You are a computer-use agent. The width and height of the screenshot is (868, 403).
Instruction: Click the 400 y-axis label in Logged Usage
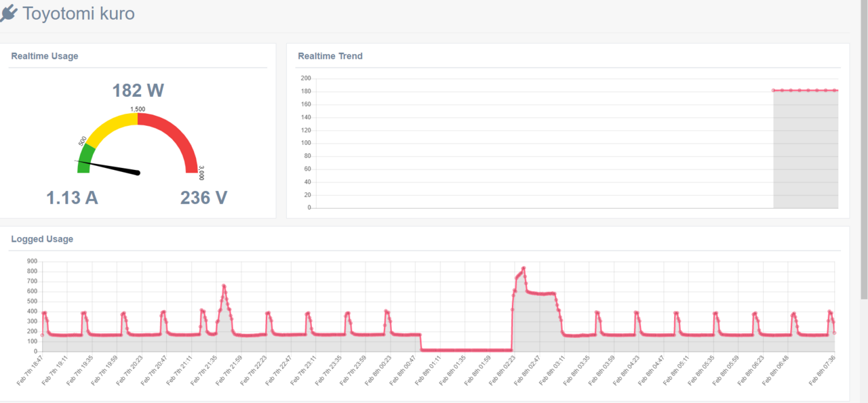click(x=32, y=311)
